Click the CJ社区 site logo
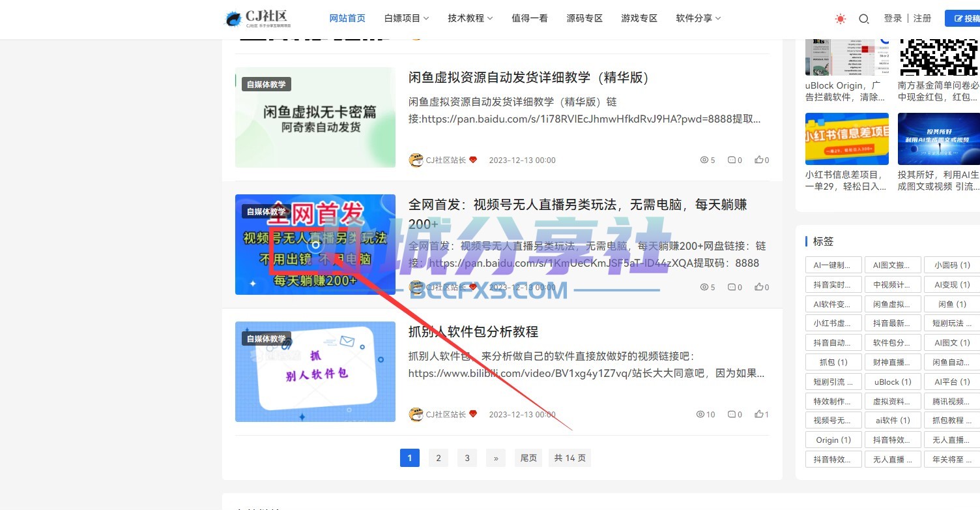The height and width of the screenshot is (510, 980). [258, 18]
